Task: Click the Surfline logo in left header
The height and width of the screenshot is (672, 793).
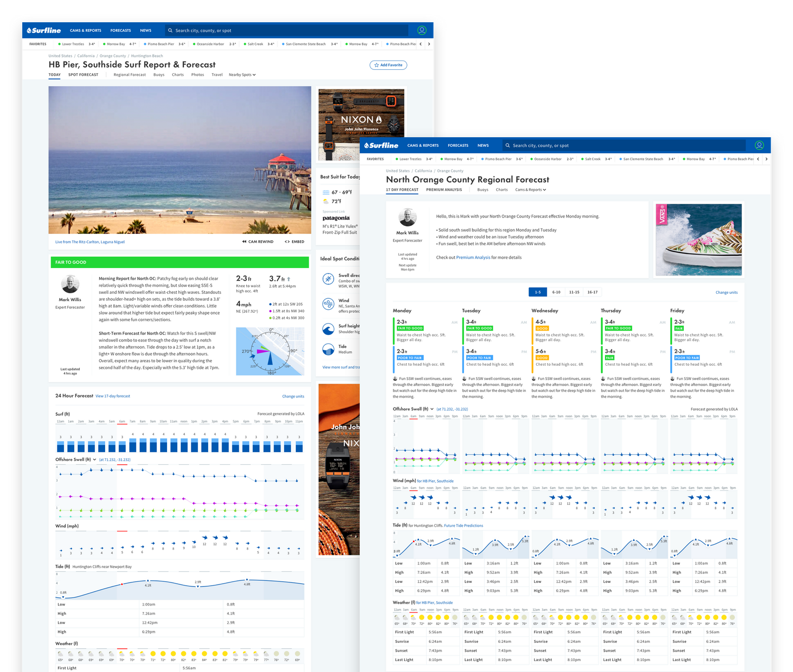Action: (x=44, y=30)
